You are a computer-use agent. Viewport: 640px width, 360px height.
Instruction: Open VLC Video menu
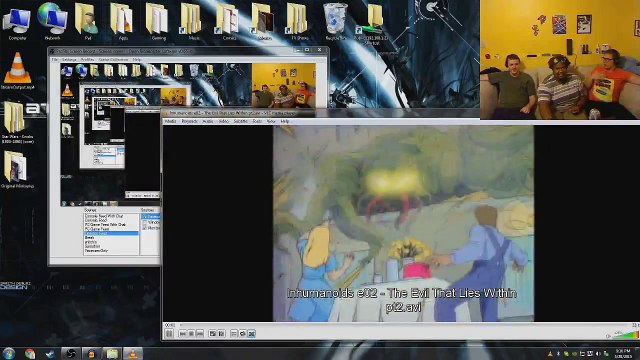(x=224, y=122)
